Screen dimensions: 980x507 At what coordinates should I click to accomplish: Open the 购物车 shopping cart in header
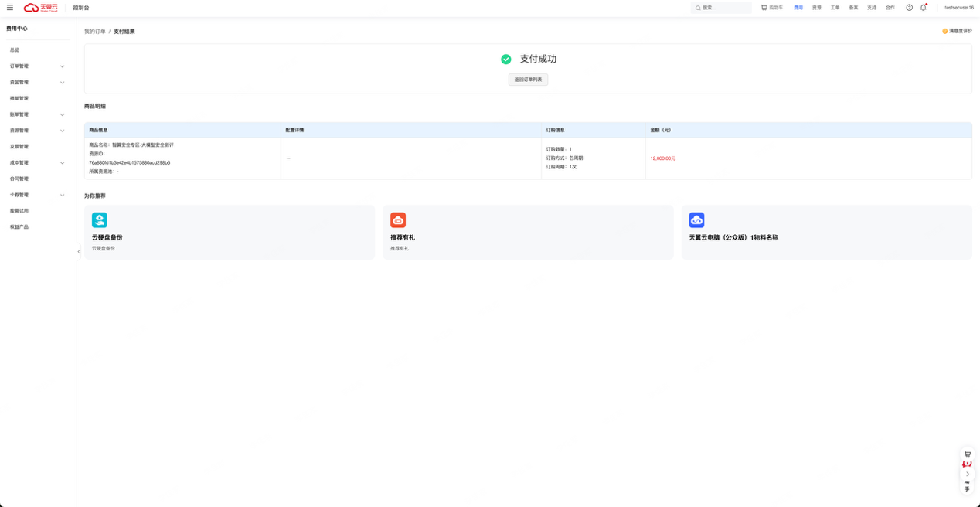click(x=771, y=8)
